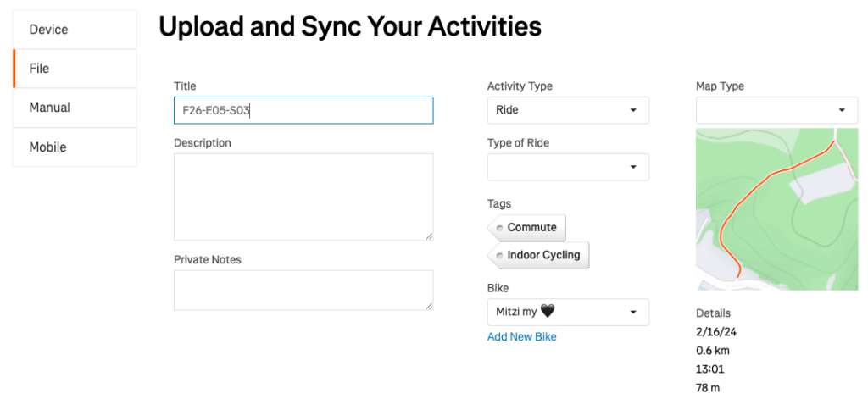Click the Activity Type dropdown arrow

coord(633,110)
